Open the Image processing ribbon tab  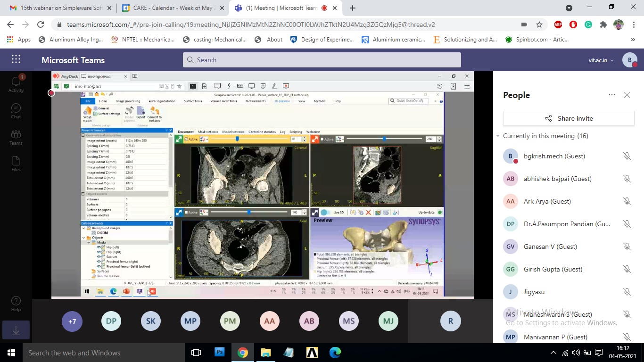tap(128, 101)
